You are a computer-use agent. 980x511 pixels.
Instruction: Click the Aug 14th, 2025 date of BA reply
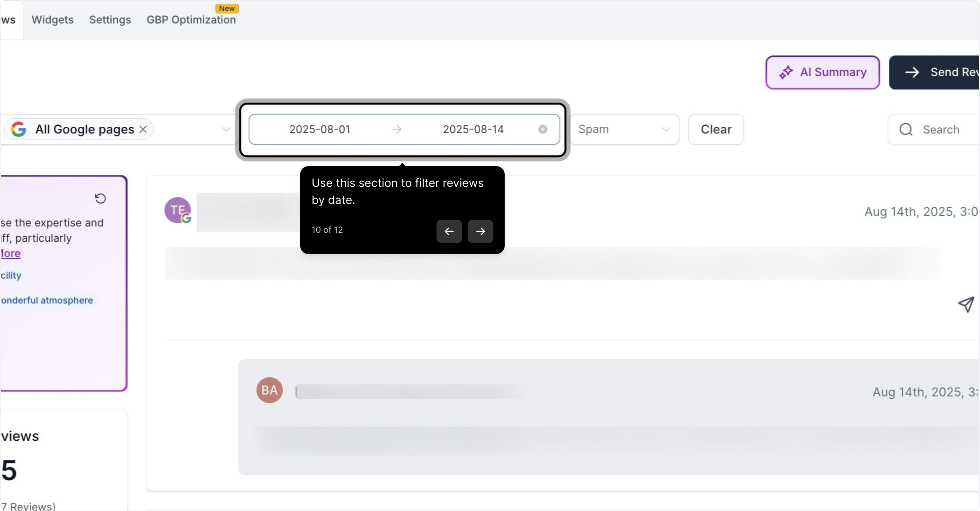(x=926, y=392)
